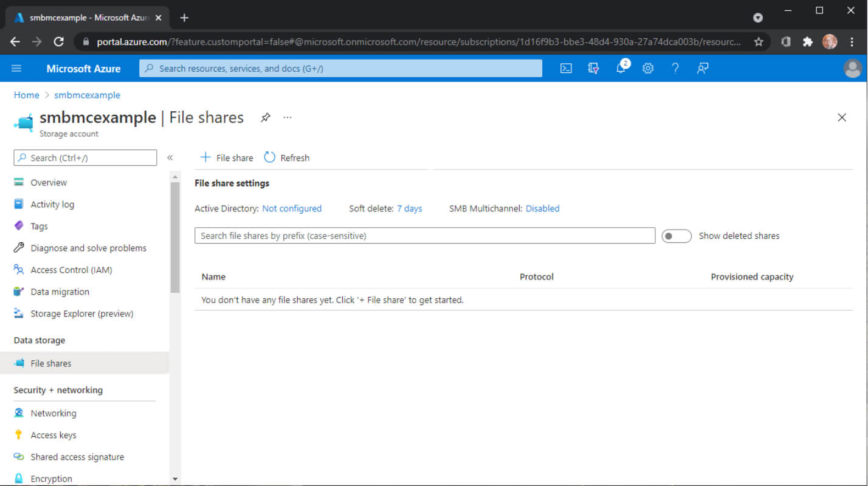Open the notifications bell
868x486 pixels.
tap(621, 69)
